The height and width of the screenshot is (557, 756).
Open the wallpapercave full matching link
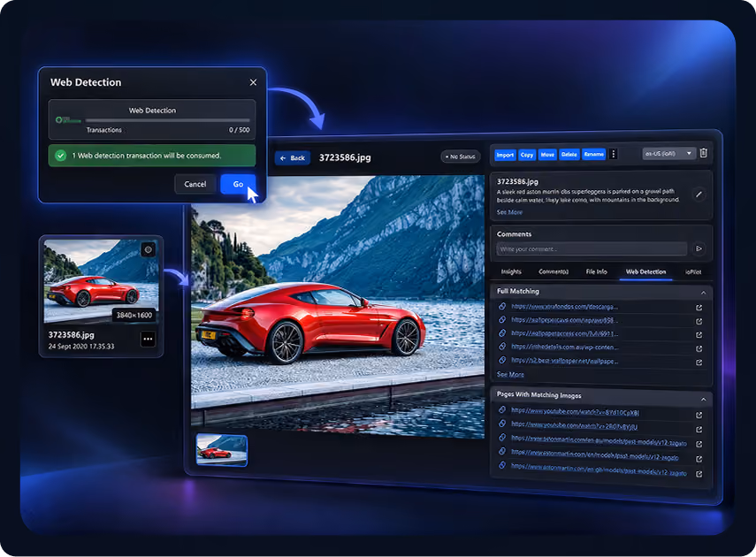click(564, 320)
